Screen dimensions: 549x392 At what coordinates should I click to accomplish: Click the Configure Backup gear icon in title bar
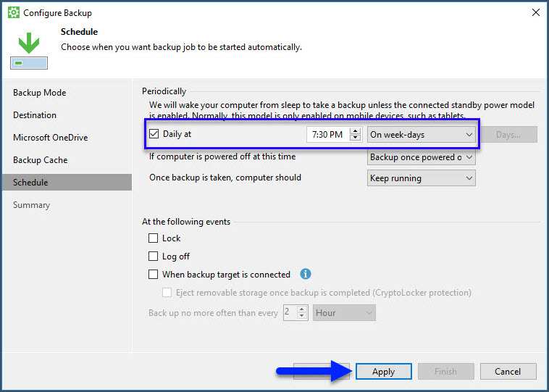[x=13, y=13]
